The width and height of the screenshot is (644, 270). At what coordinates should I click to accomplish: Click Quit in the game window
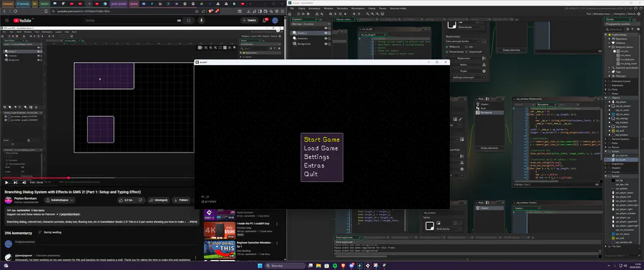pos(311,174)
